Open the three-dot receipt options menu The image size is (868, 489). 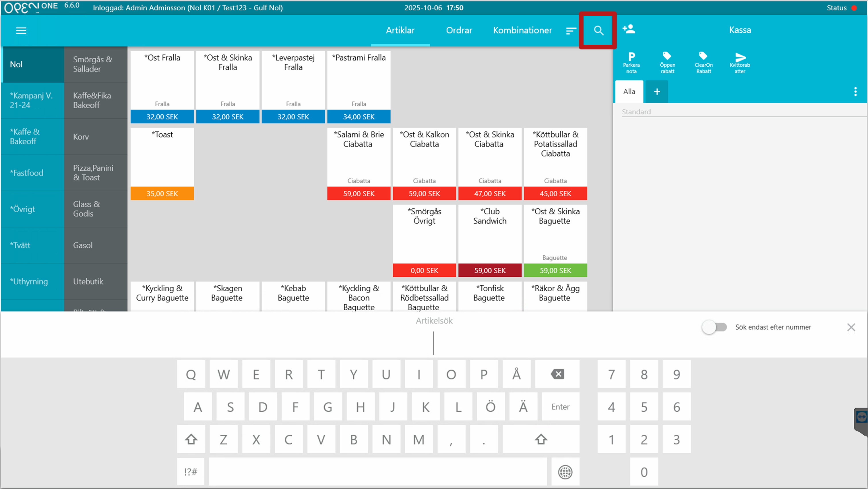[x=855, y=91]
